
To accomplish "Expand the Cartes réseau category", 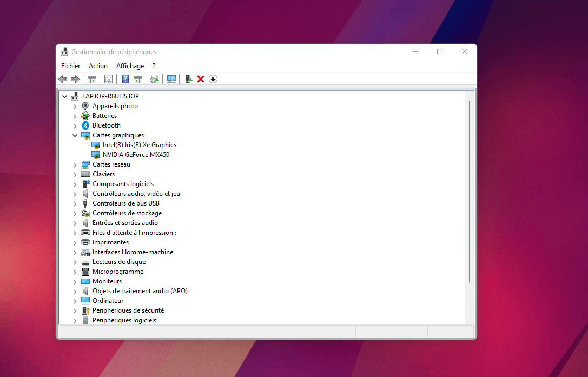I will pos(75,164).
